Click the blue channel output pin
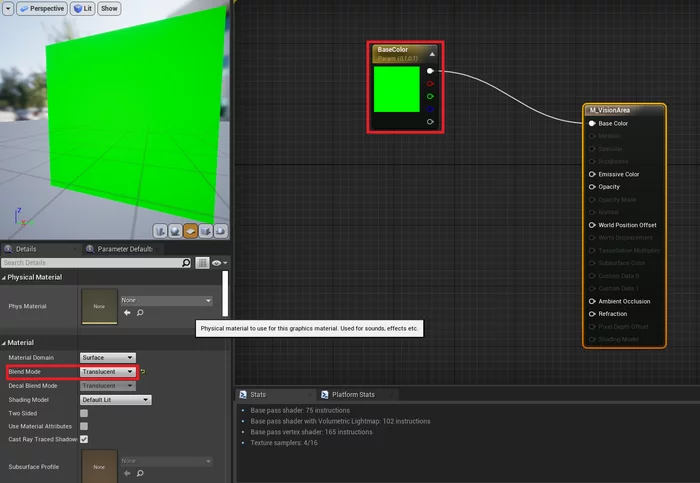This screenshot has width=700, height=483. point(430,109)
